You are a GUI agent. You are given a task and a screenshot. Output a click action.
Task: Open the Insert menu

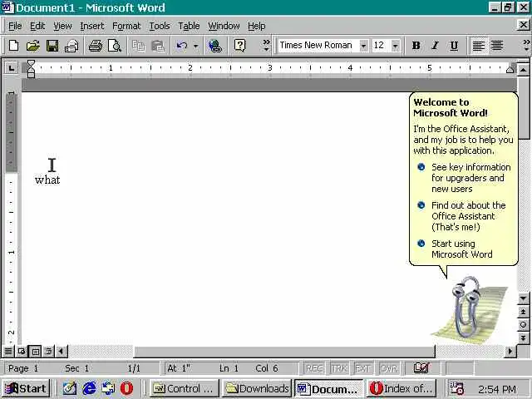tap(92, 26)
